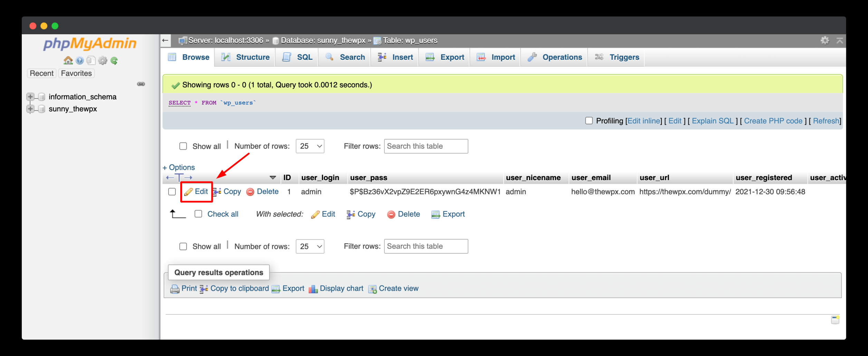Click the Edit inline link

(x=644, y=121)
